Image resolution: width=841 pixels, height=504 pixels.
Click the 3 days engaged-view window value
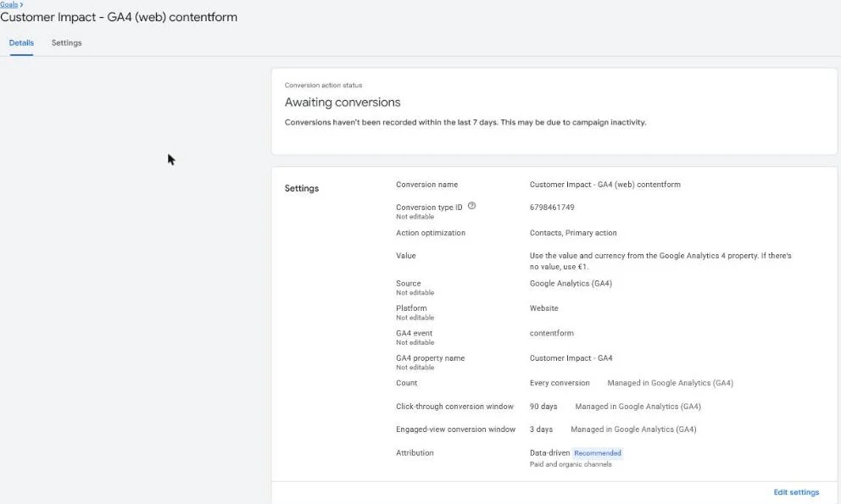click(541, 429)
